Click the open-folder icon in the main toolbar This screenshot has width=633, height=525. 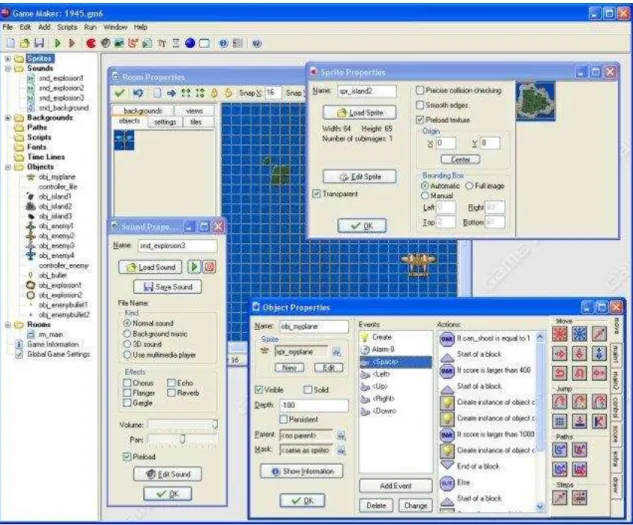pos(25,43)
